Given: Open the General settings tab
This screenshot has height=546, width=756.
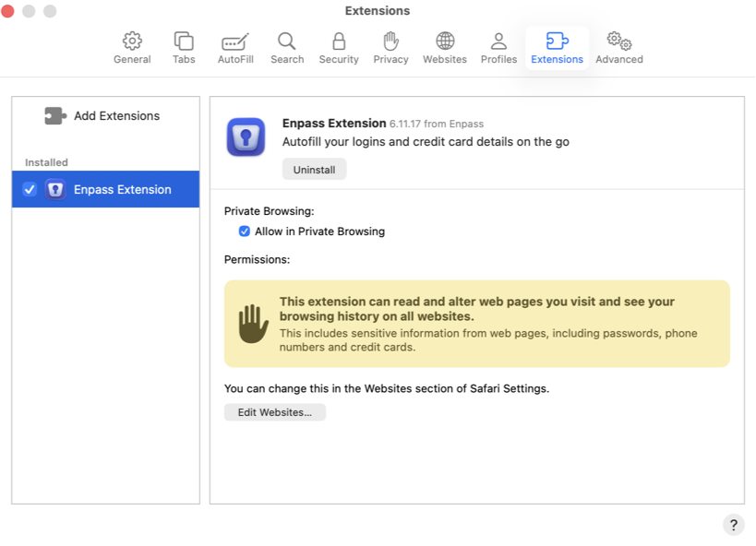Looking at the screenshot, I should (x=132, y=48).
